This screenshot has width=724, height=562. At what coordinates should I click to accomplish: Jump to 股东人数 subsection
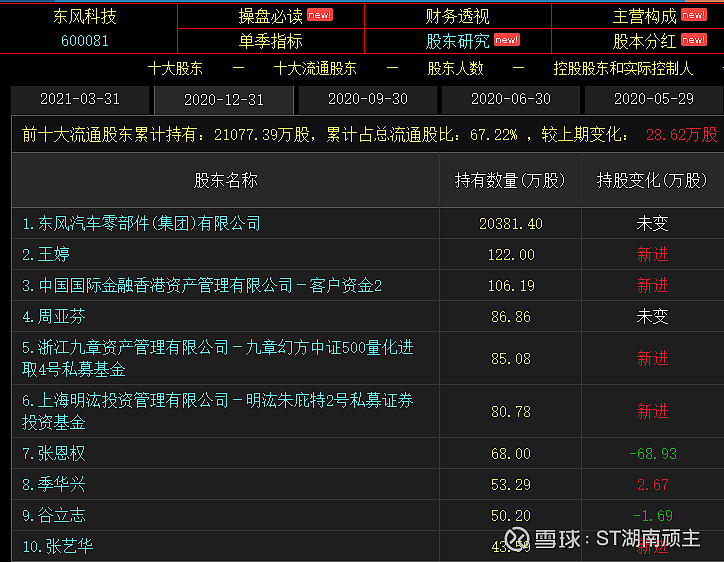(x=455, y=68)
